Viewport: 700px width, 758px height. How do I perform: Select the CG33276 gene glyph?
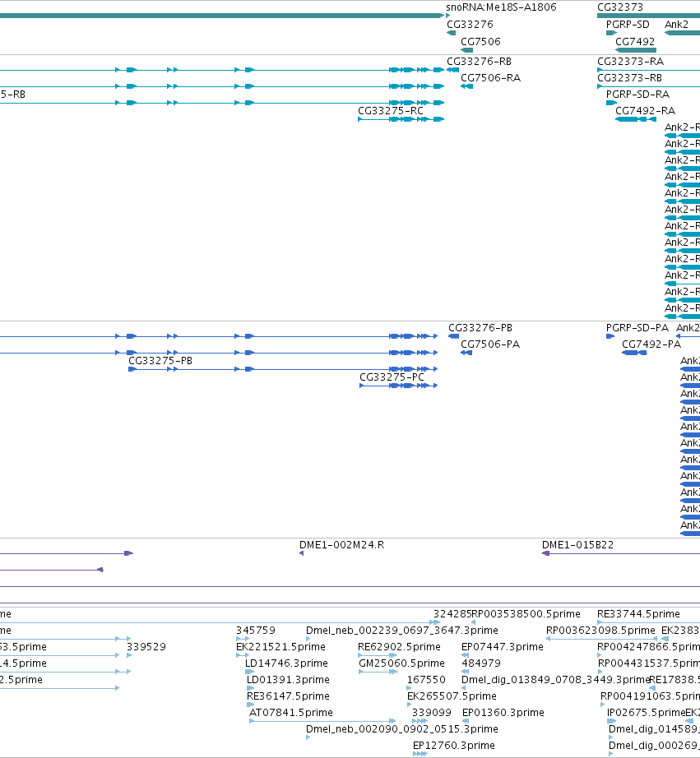tap(452, 33)
